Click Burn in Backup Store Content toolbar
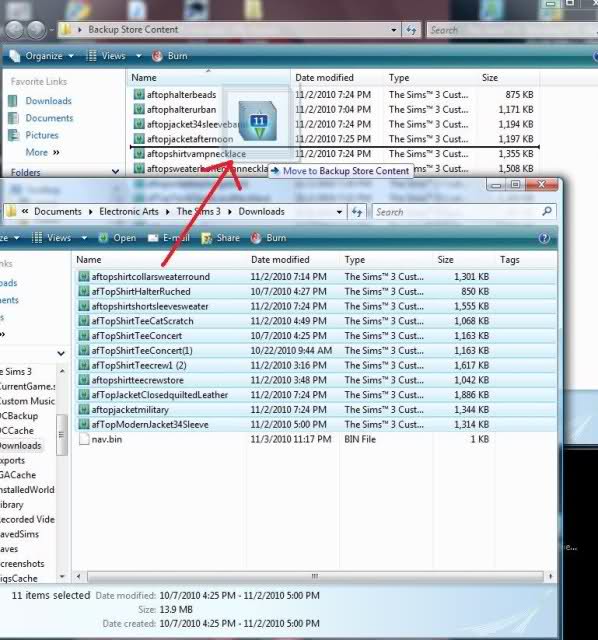This screenshot has height=640, width=598. (x=170, y=56)
